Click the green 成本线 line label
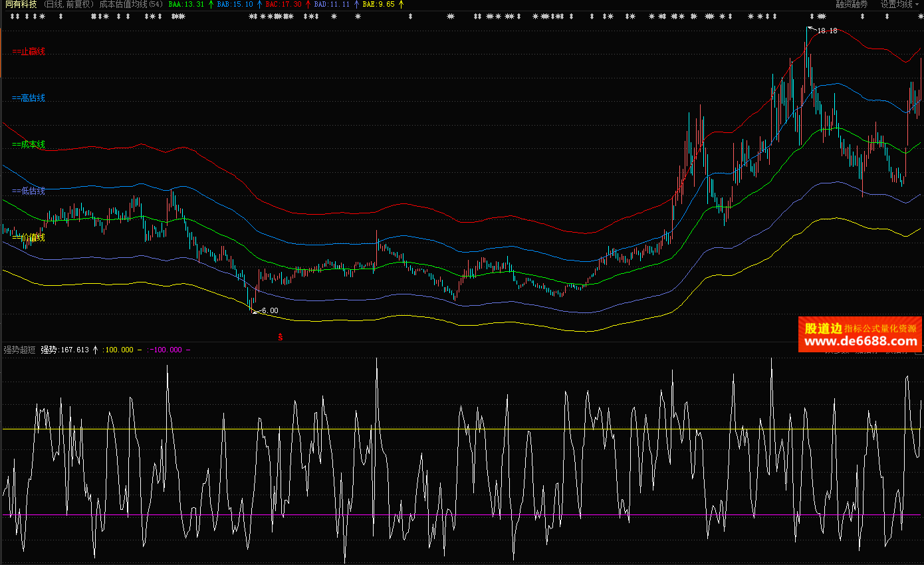The width and height of the screenshot is (924, 565). pyautogui.click(x=29, y=144)
